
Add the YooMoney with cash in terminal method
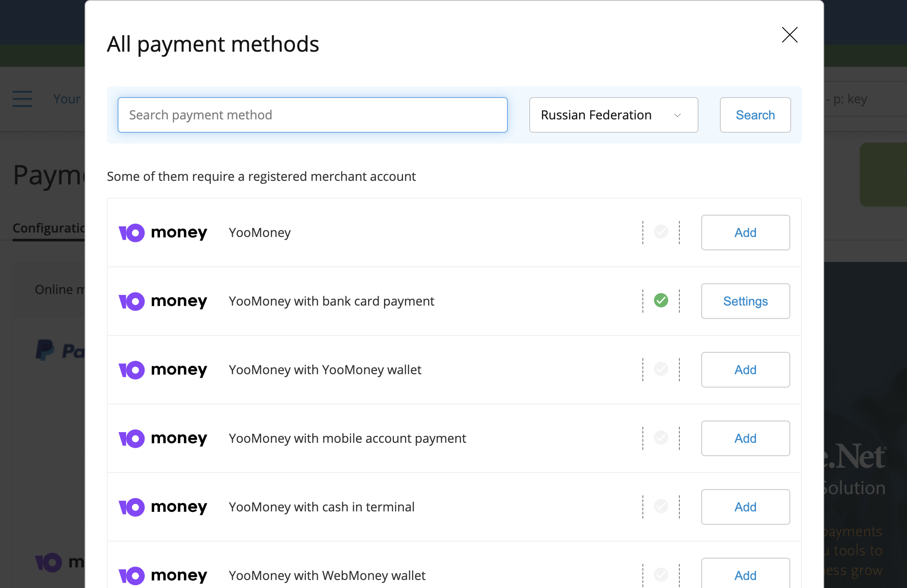click(745, 507)
